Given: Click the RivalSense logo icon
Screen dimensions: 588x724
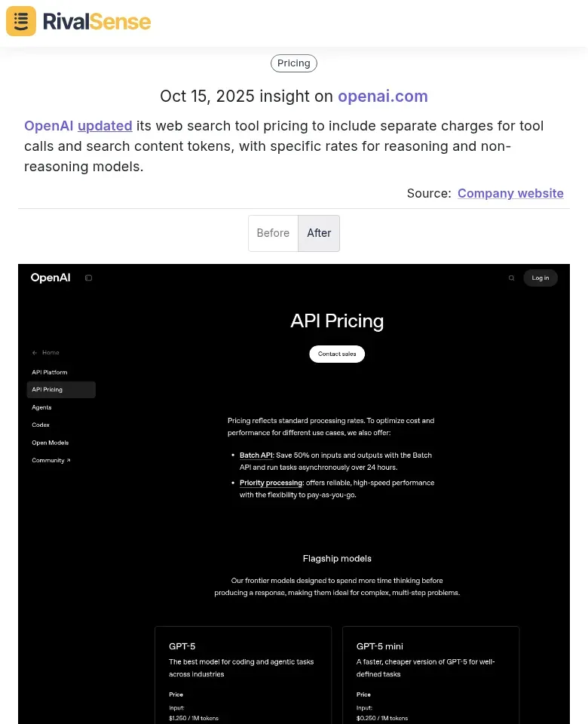Looking at the screenshot, I should coord(21,21).
